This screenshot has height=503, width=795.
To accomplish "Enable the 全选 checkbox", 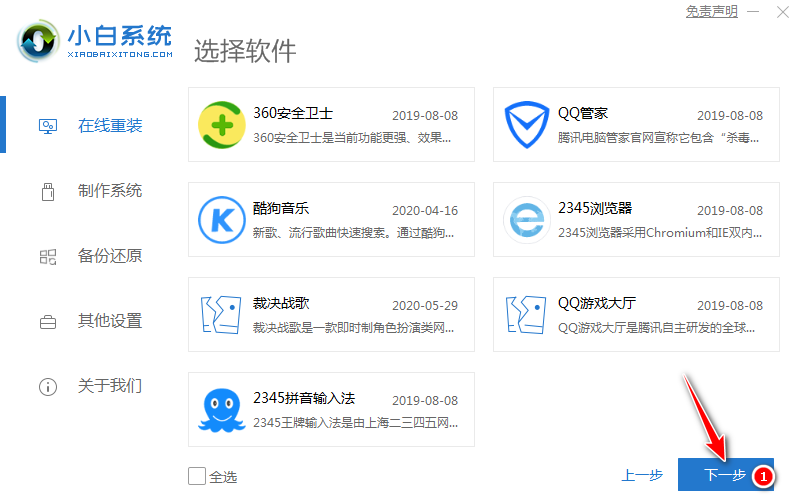I will pos(197,476).
